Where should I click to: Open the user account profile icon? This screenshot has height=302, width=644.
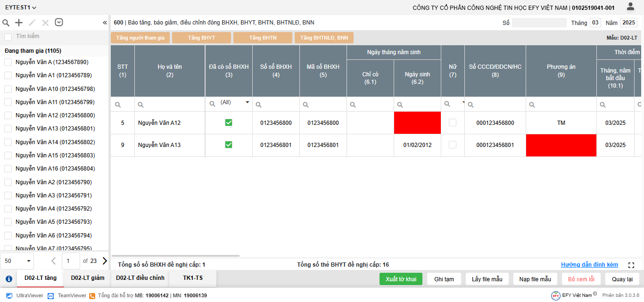[630, 7]
